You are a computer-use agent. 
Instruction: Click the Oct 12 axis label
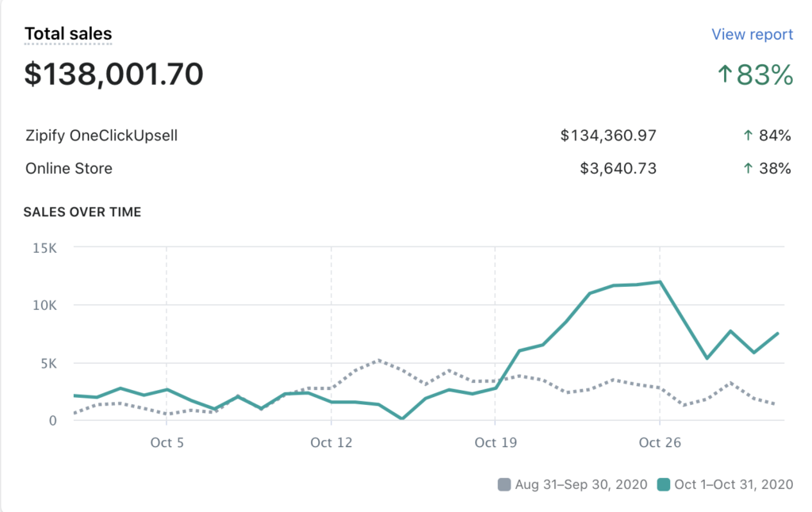point(331,442)
